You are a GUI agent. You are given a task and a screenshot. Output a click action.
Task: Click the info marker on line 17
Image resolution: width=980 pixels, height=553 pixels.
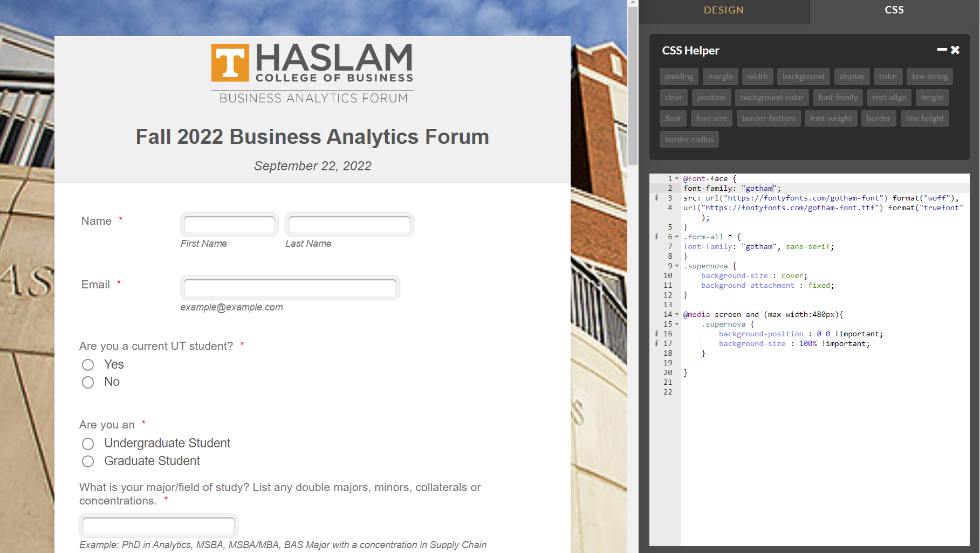tap(656, 343)
